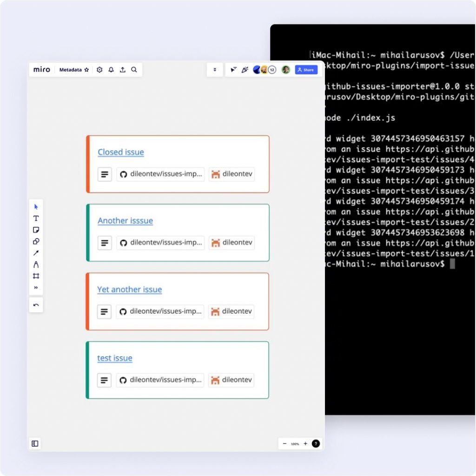476x476 pixels.
Task: Click the export upload icon
Action: click(123, 70)
